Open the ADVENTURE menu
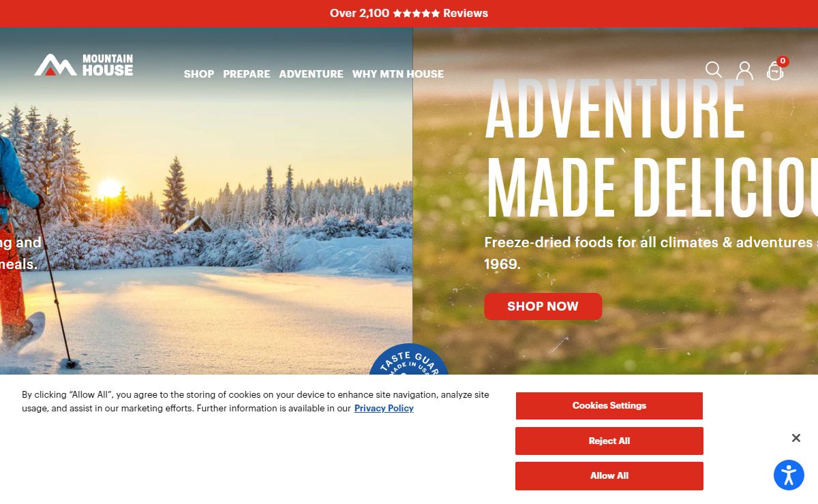The image size is (818, 504). tap(311, 74)
